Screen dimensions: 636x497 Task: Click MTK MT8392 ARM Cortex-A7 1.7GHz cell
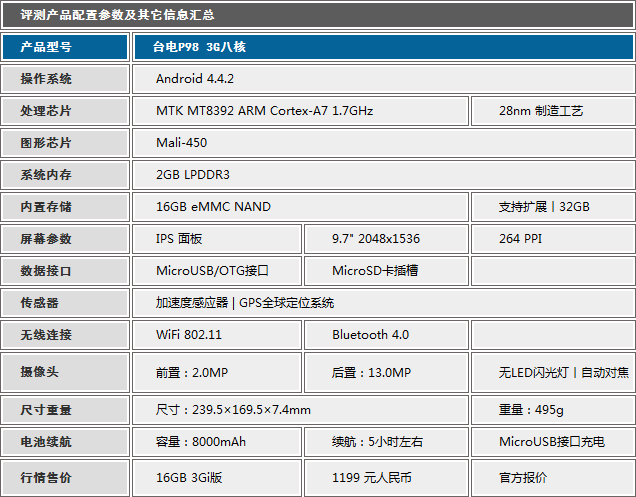tap(300, 111)
